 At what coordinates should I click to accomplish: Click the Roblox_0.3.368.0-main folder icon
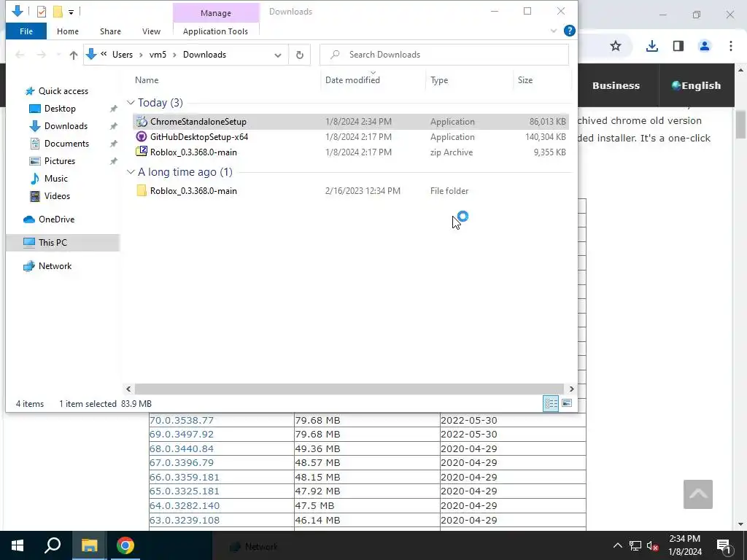point(142,190)
